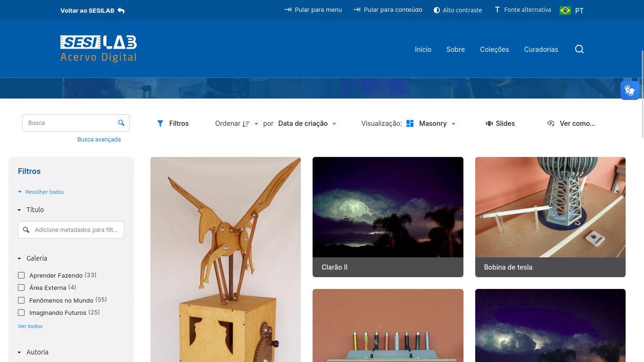Click the Alto contraste half-circle icon

click(437, 10)
